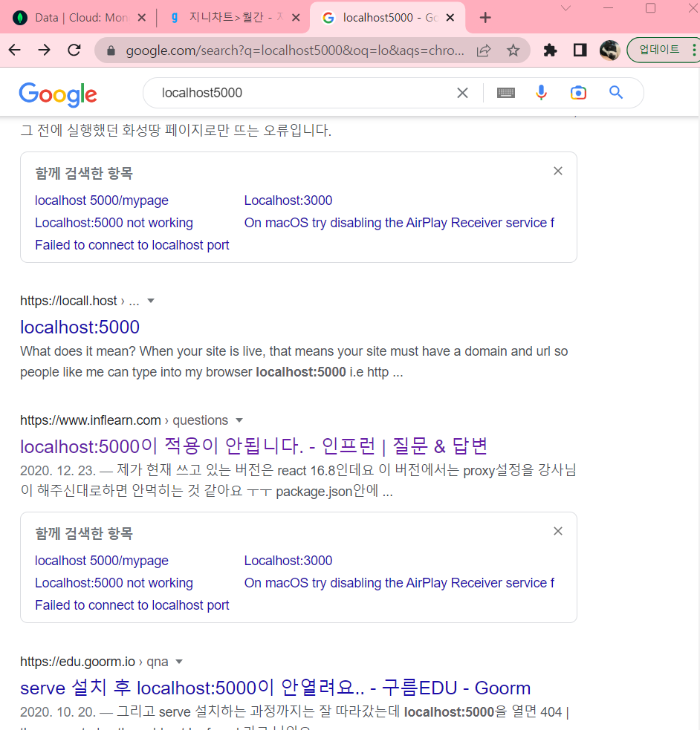Open the on-screen keyboard input tool
700x730 pixels.
point(506,93)
